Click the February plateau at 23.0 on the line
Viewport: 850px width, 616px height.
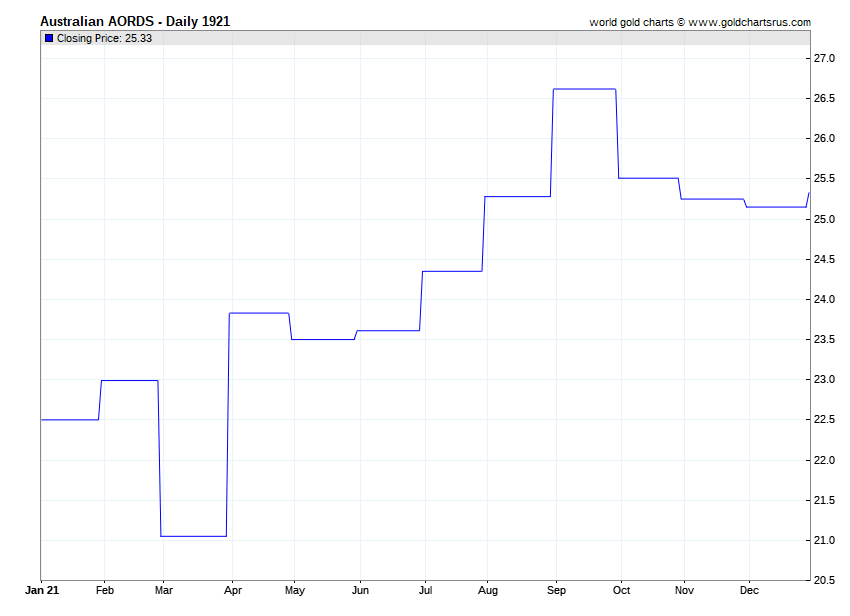pyautogui.click(x=130, y=381)
